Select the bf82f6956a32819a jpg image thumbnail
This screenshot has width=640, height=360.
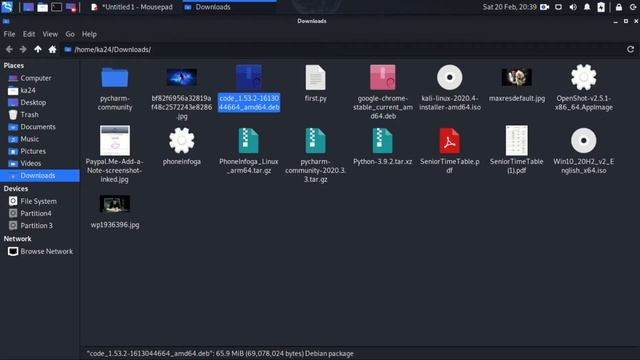point(182,77)
